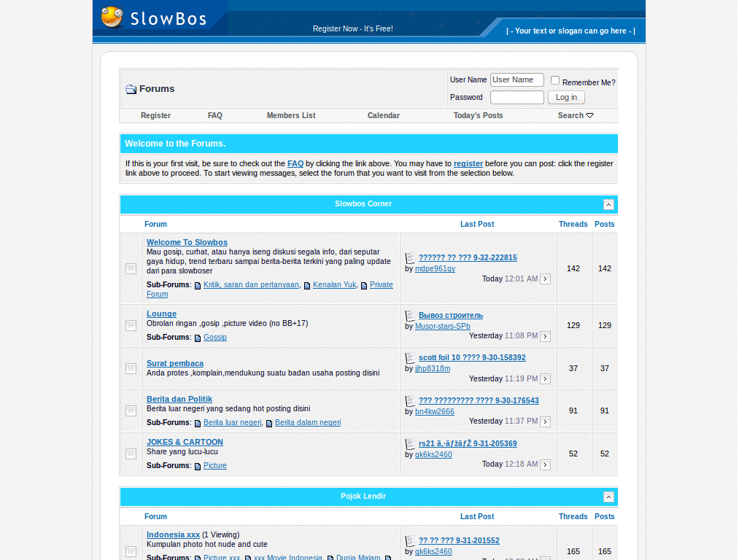Click forum status icon for Surat pembaca

(131, 368)
